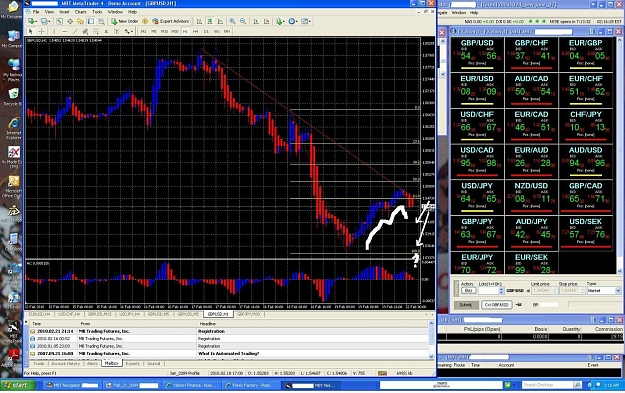
Task: Select the GBP/JPY quote tile
Action: pyautogui.click(x=477, y=233)
